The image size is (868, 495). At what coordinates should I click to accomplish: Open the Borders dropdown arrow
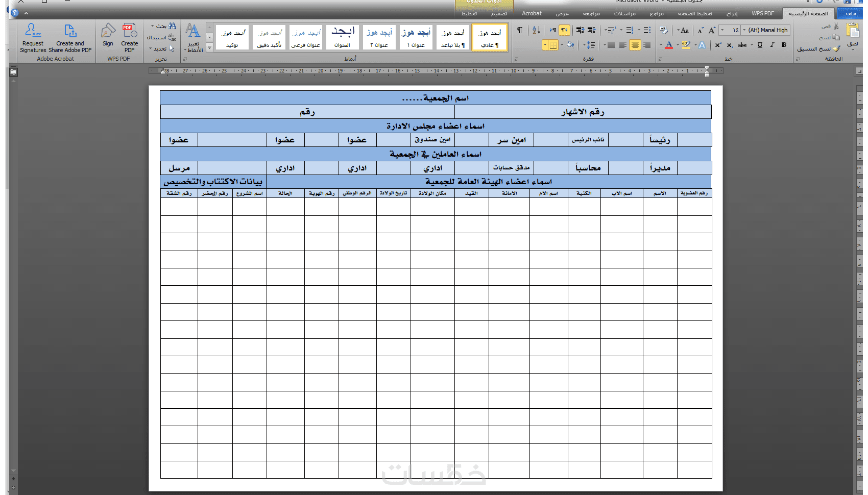click(x=545, y=45)
